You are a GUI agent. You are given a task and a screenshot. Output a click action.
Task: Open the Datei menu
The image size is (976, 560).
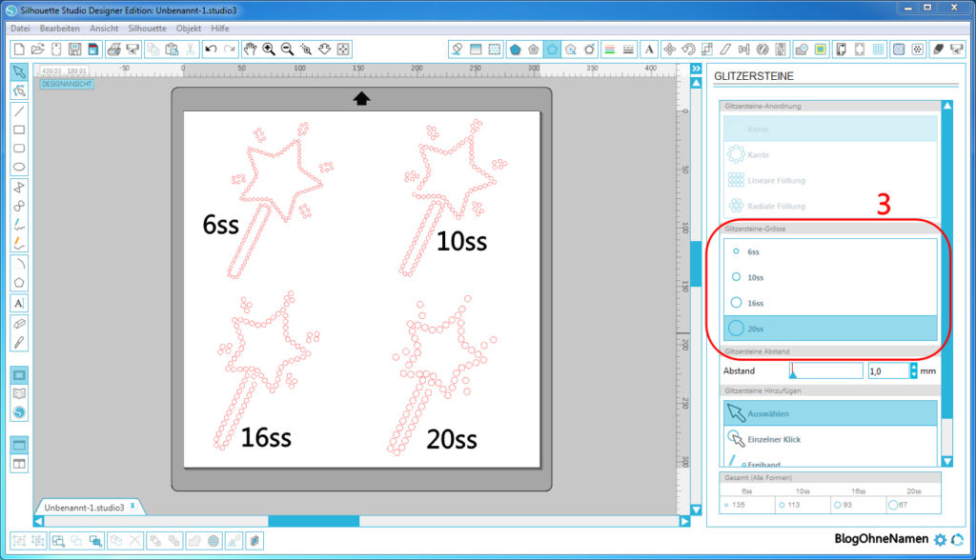click(x=20, y=29)
